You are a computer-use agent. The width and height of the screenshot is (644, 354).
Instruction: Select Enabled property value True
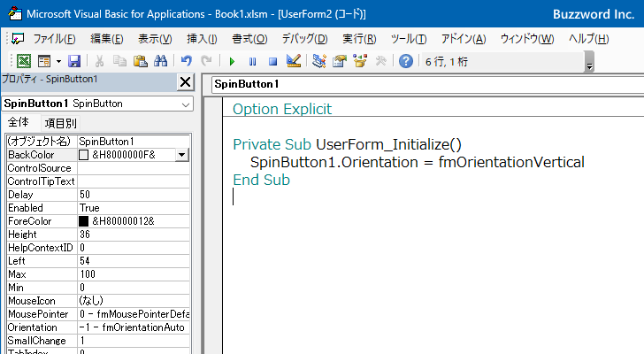134,208
